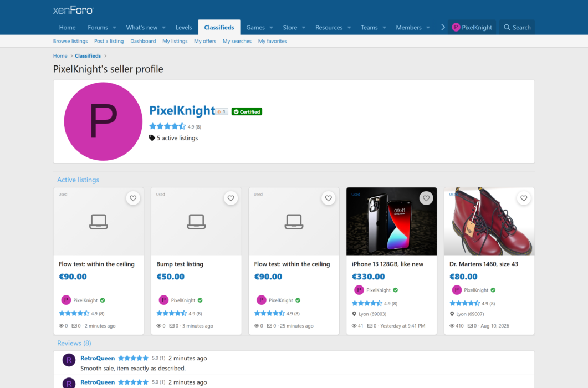
Task: Open My listings sub-nav
Action: (175, 41)
